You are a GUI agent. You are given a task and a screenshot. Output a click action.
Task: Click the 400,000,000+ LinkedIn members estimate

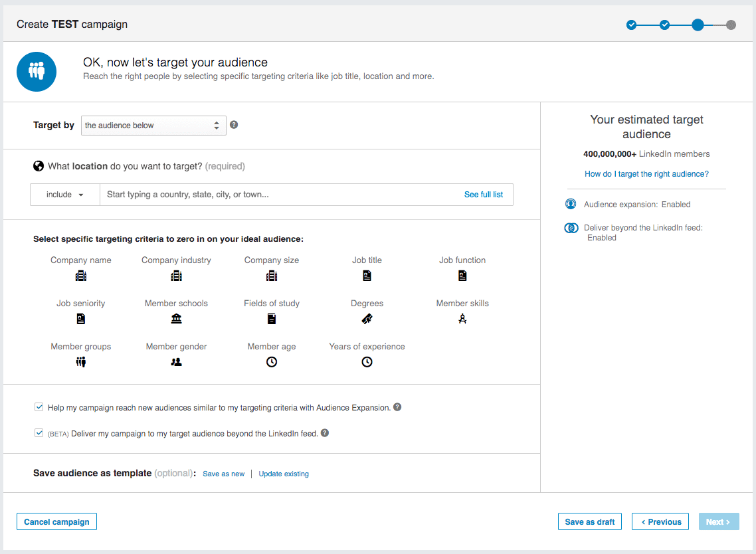646,154
